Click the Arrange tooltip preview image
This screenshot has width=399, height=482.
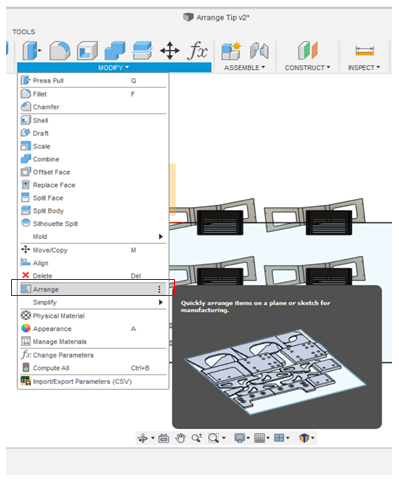pyautogui.click(x=276, y=372)
